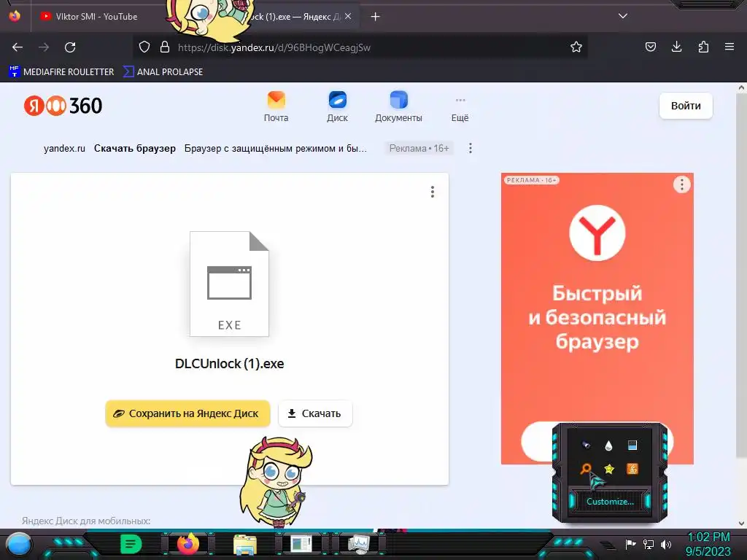The height and width of the screenshot is (560, 747).
Task: Click the Скачать download button
Action: (x=315, y=413)
